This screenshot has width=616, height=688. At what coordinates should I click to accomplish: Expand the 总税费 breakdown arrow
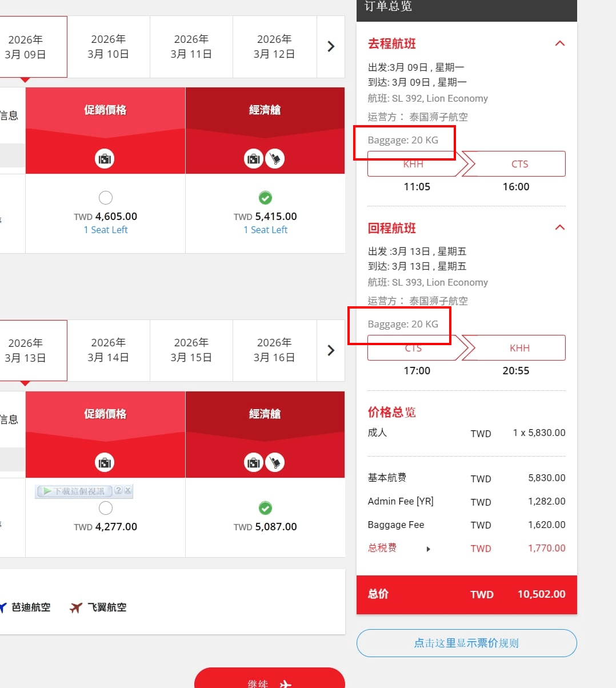coord(429,549)
